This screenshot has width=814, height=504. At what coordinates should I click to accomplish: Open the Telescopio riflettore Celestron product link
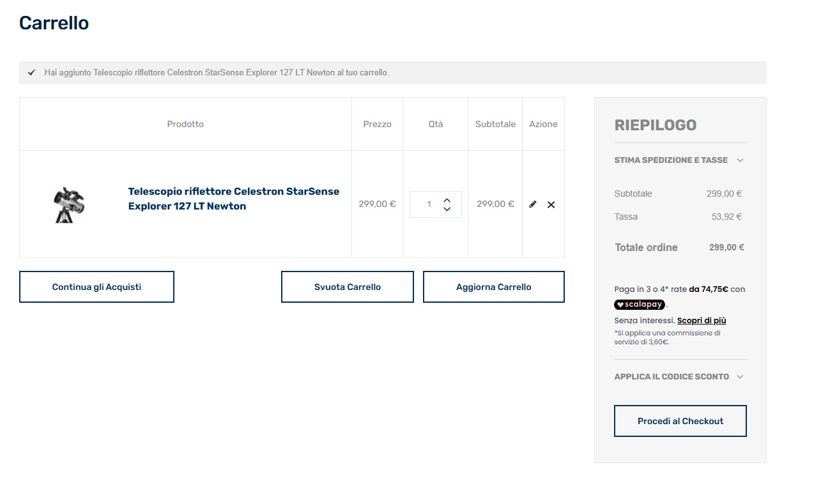coord(234,199)
